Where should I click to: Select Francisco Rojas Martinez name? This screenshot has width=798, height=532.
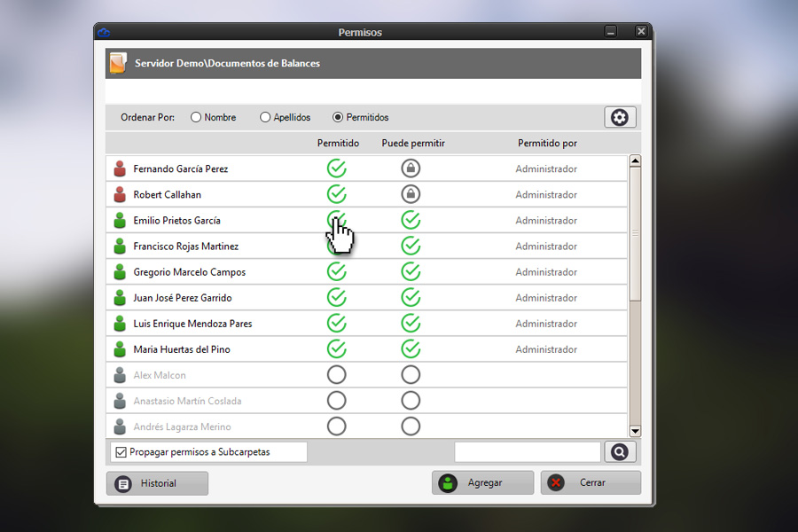[x=186, y=246]
